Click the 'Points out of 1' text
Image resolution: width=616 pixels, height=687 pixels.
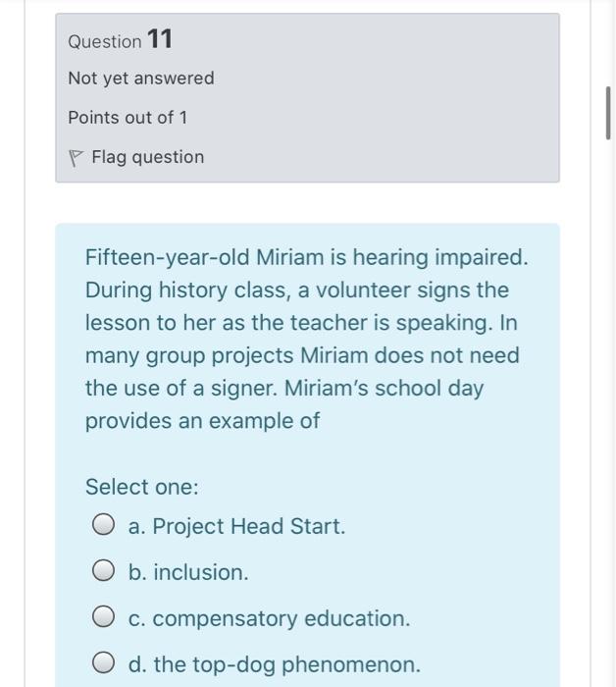coord(128,118)
